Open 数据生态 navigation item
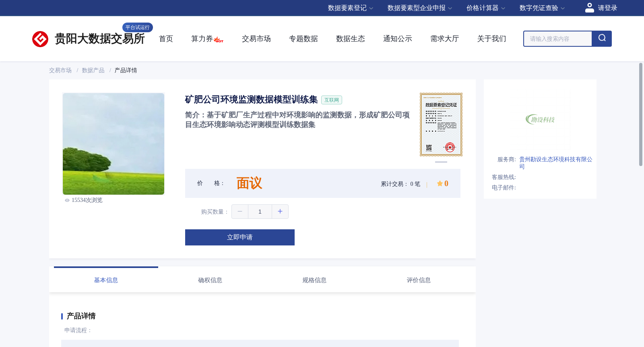The width and height of the screenshot is (644, 347). 351,39
